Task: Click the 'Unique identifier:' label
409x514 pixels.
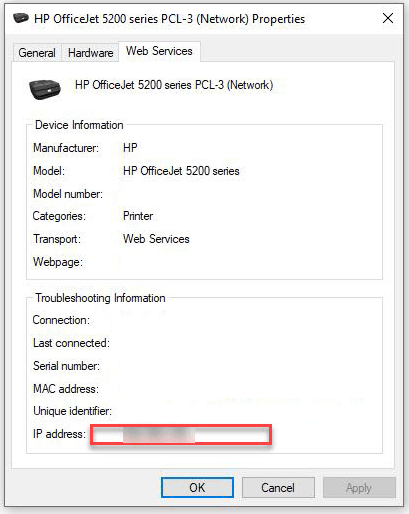Action: click(x=72, y=411)
